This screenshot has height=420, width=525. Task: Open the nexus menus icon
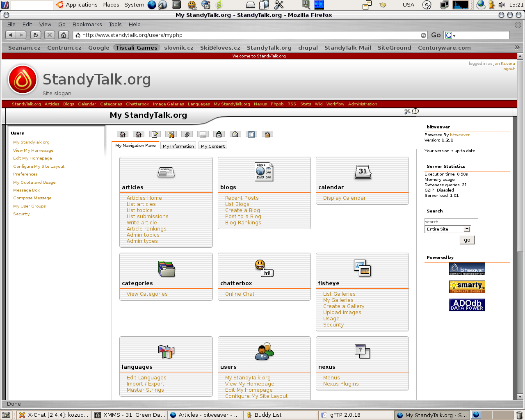(362, 352)
